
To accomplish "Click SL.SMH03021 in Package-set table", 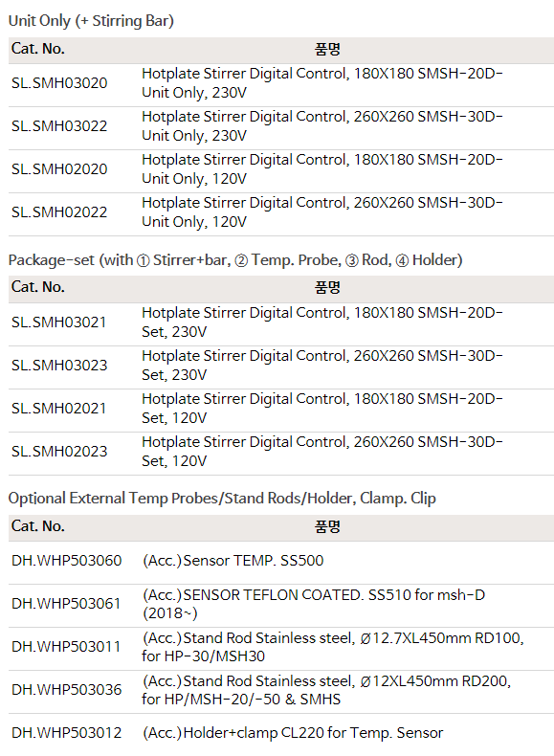I will coord(58,322).
